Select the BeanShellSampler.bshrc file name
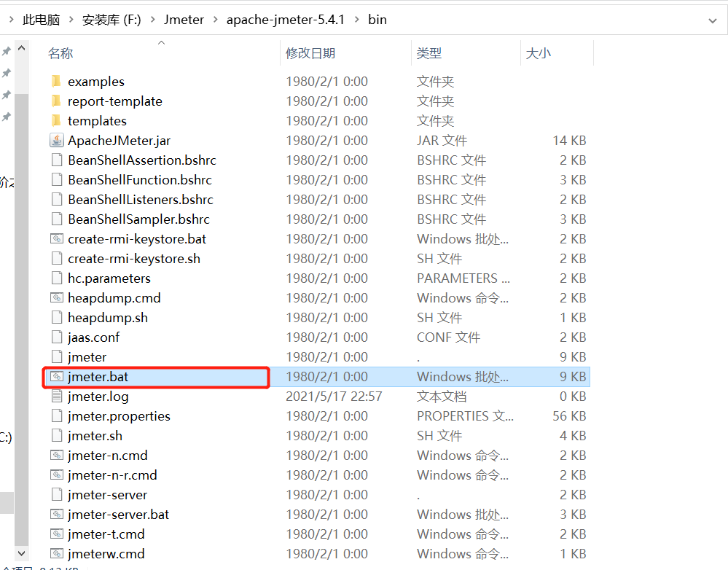Screen dimensions: 728x570 point(138,219)
